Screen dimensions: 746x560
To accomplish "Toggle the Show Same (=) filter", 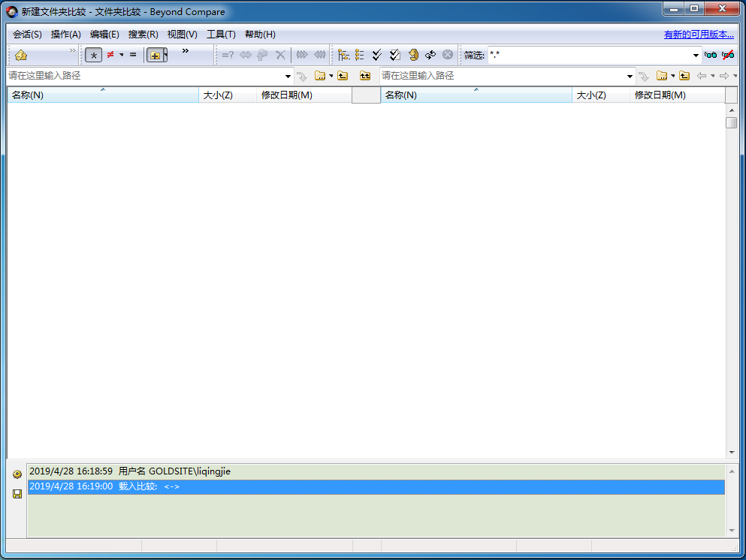I will [133, 55].
